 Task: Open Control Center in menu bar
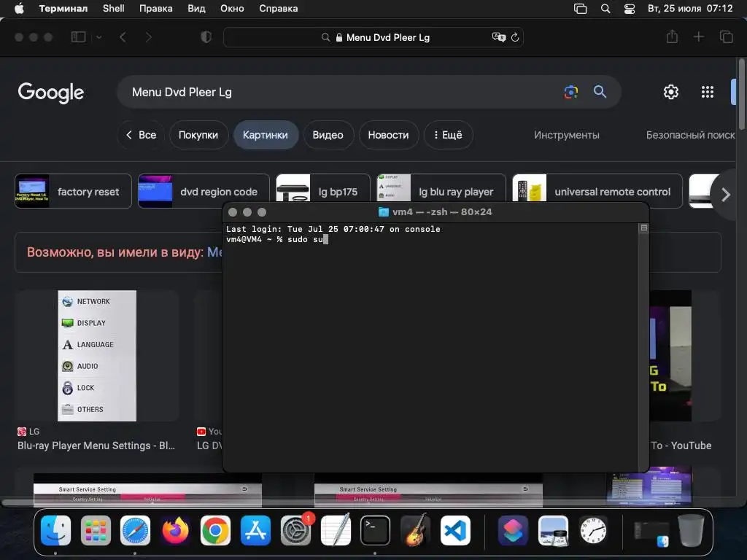[630, 9]
